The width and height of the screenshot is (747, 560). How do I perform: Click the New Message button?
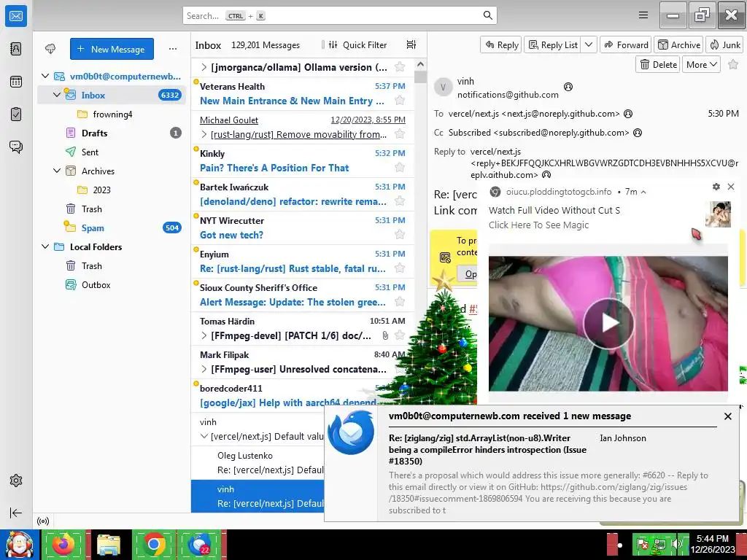pyautogui.click(x=112, y=49)
